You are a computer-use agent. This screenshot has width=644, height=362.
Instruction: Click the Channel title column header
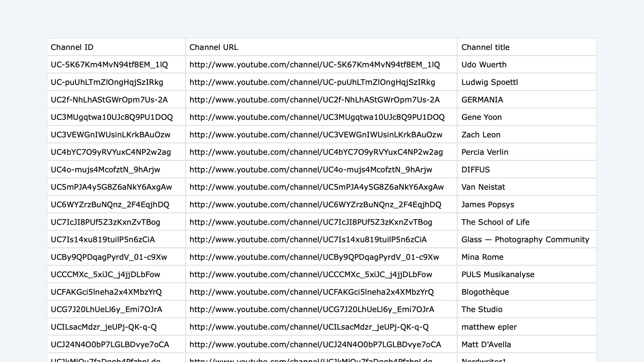[x=485, y=47]
